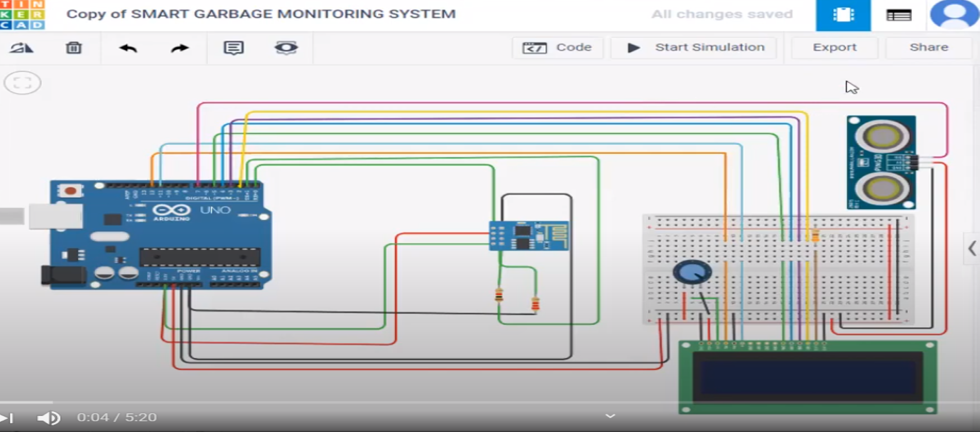Screen dimensions: 980x432
Task: Seek on the video progress bar
Action: point(490,402)
